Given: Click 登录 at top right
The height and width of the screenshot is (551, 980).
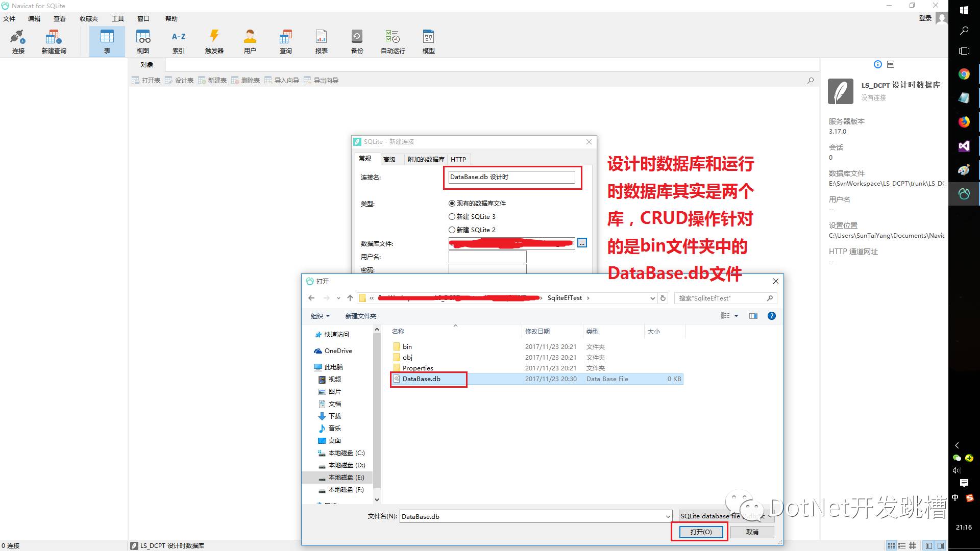Looking at the screenshot, I should [x=925, y=18].
